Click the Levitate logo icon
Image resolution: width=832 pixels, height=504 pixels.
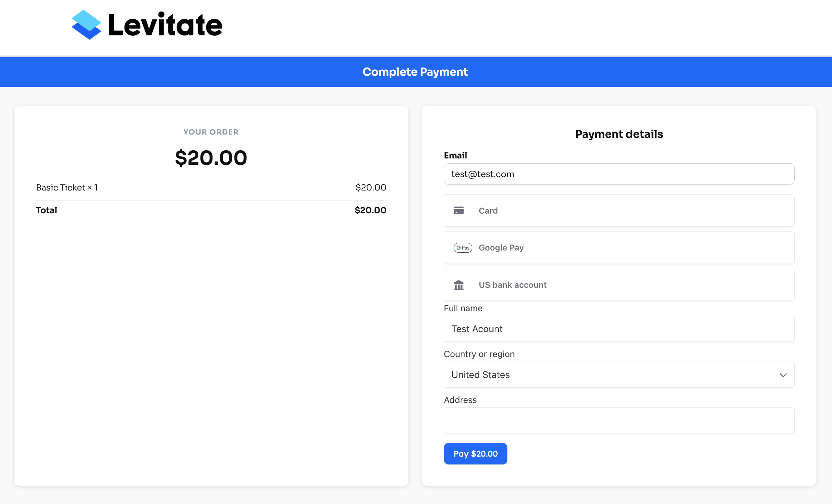86,25
